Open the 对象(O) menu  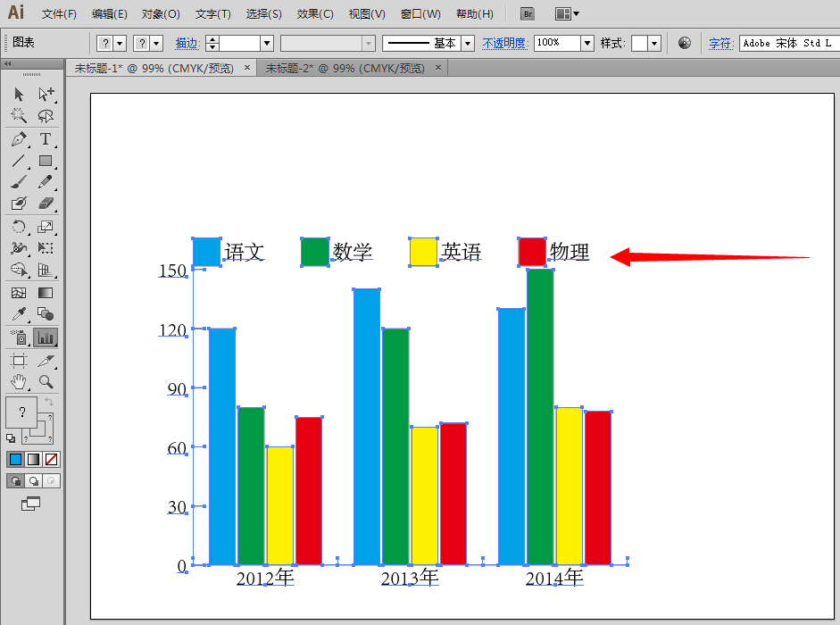[x=161, y=14]
